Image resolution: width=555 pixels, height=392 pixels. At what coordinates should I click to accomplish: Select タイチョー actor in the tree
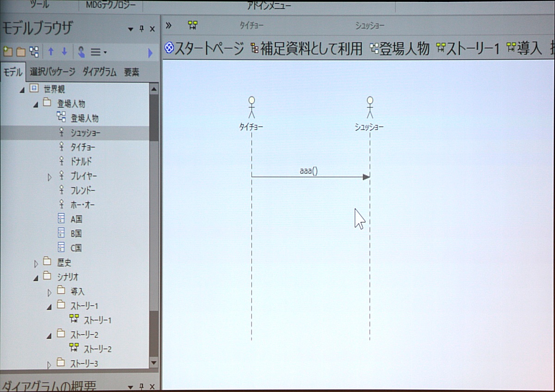click(83, 147)
